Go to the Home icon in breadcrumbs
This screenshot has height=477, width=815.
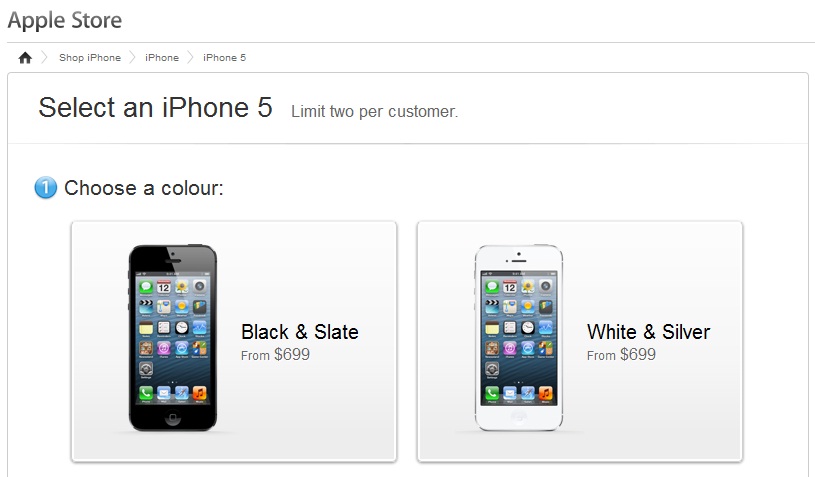[25, 58]
